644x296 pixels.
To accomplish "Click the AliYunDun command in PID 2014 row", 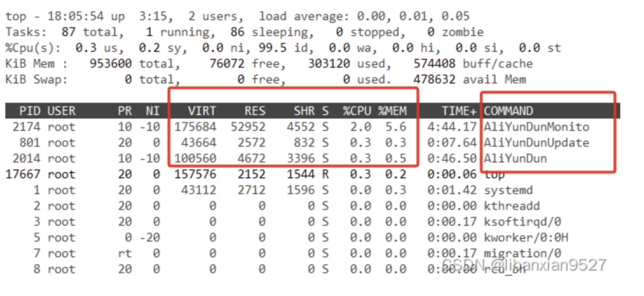I will pyautogui.click(x=515, y=158).
